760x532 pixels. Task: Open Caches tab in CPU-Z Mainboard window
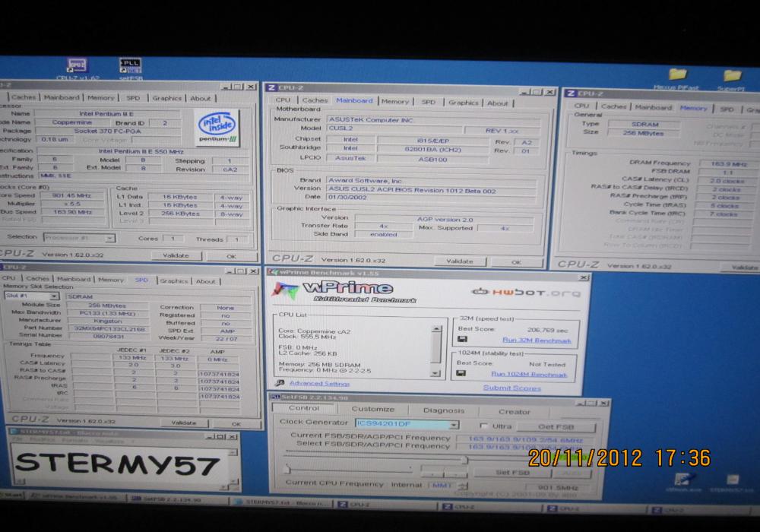pos(315,100)
